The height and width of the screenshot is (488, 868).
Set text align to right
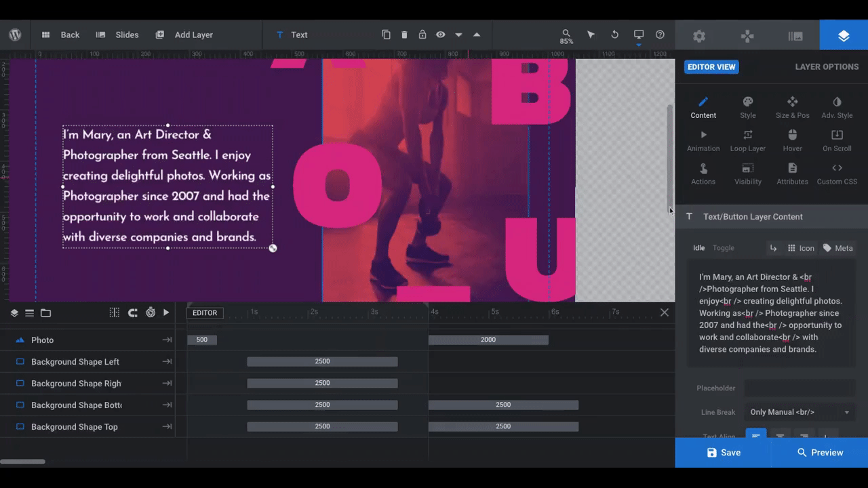(x=804, y=435)
